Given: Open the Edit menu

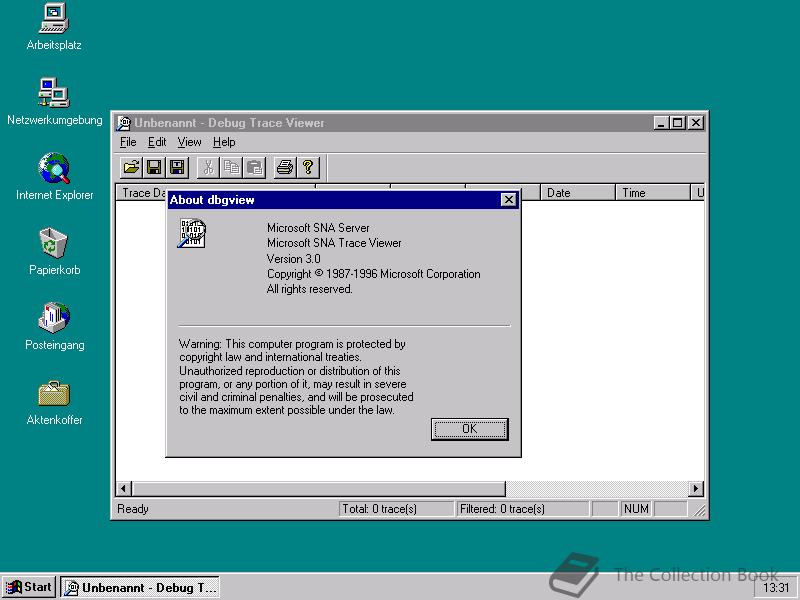Looking at the screenshot, I should pyautogui.click(x=157, y=142).
